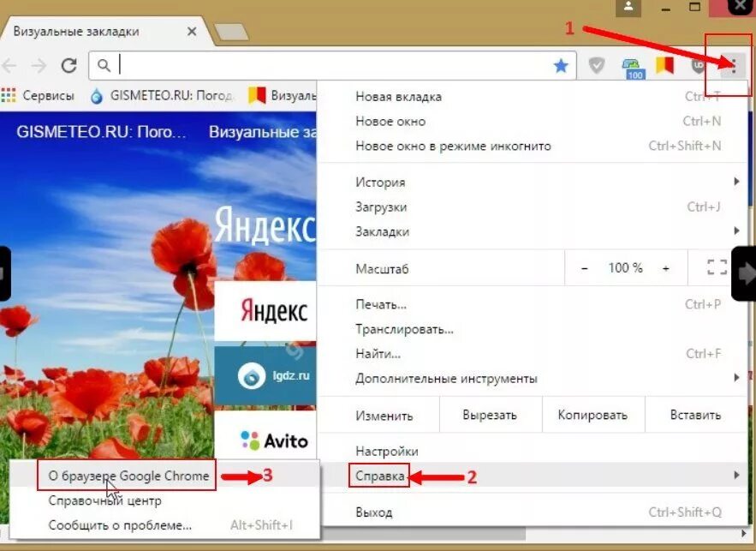Image resolution: width=756 pixels, height=551 pixels.
Task: Click inside the address bar field
Action: [x=333, y=65]
